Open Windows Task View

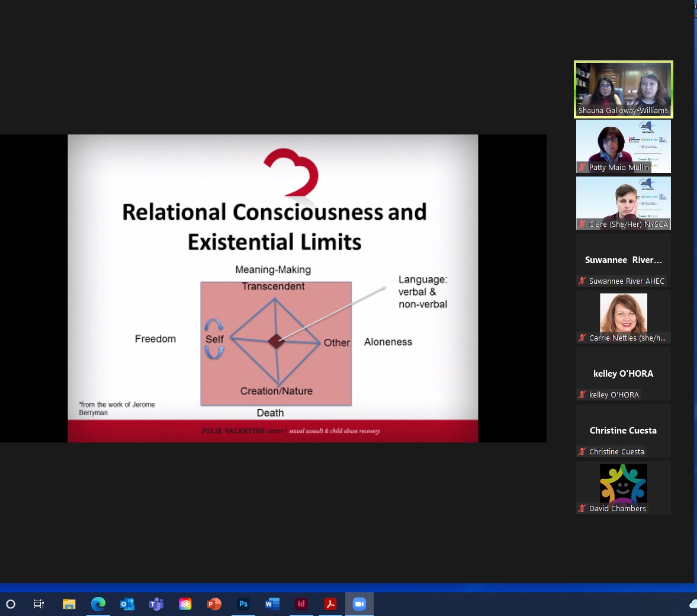(39, 604)
